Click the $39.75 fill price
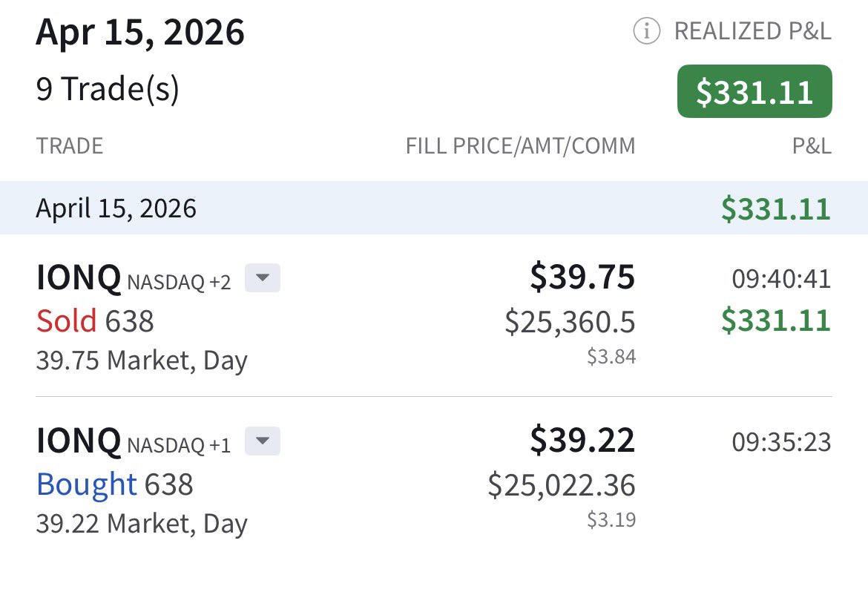 582,277
